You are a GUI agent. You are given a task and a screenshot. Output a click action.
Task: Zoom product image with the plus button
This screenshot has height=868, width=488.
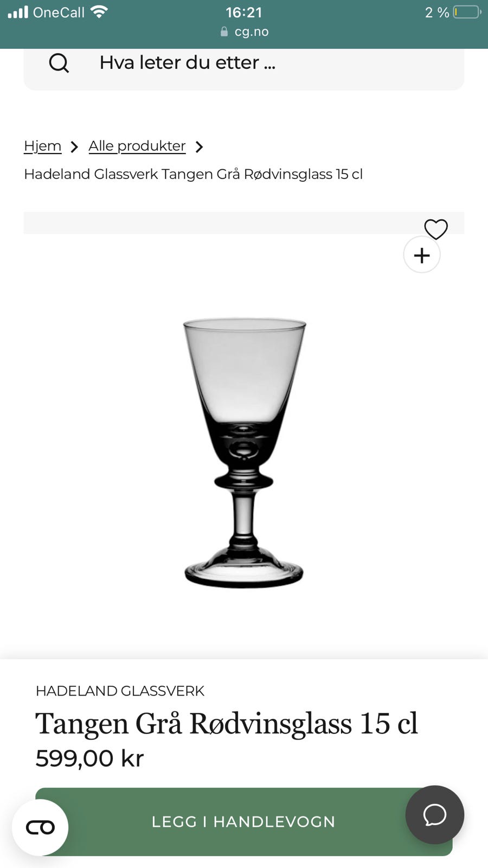[422, 255]
